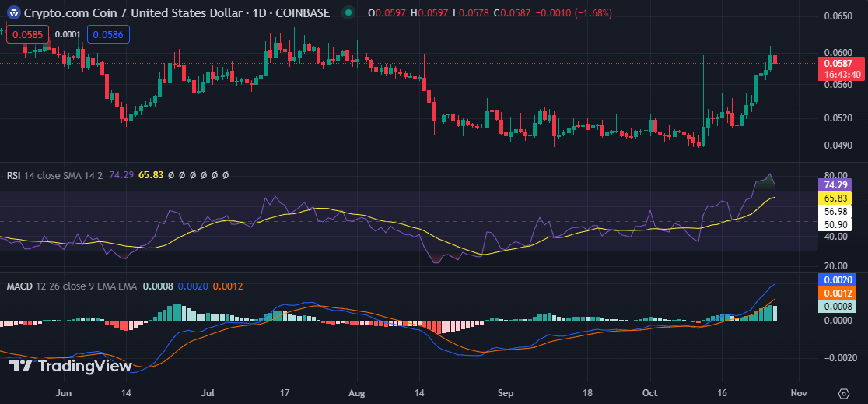Click the 0.0650 level on price axis
The image size is (868, 404).
(x=837, y=16)
